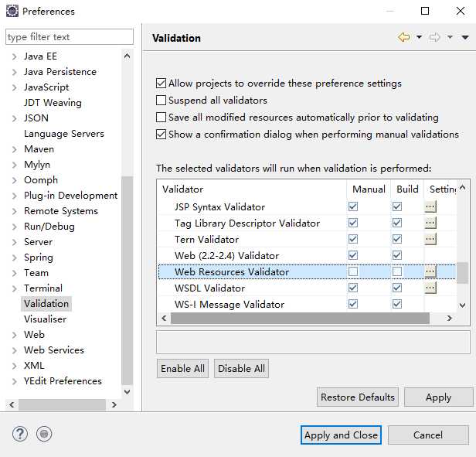Open settings for Tag Library Descriptor Validator

point(430,223)
